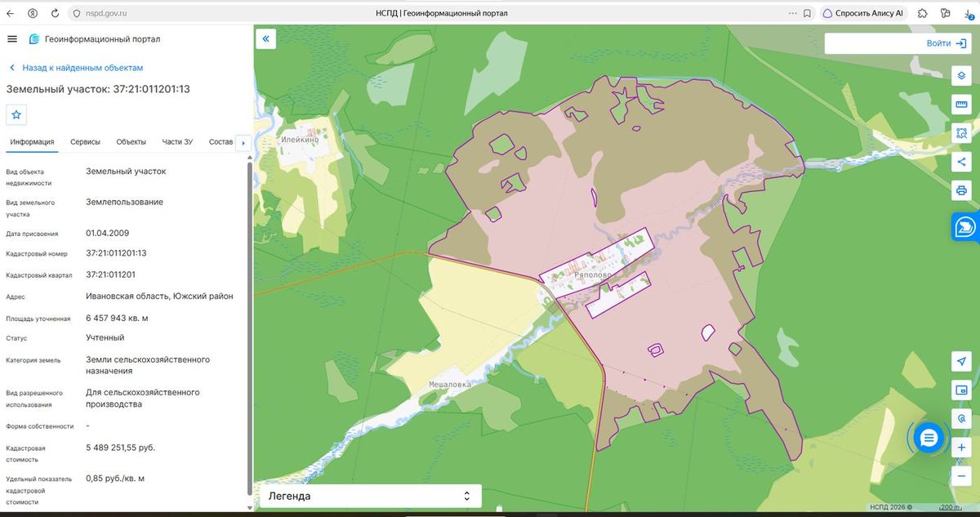Activate the ruler measurement tool
The image size is (980, 517).
961,105
